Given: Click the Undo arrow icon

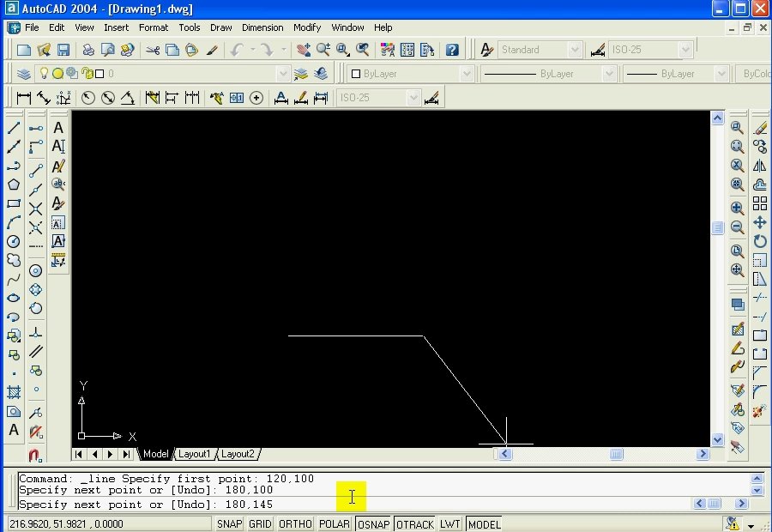Looking at the screenshot, I should [238, 50].
